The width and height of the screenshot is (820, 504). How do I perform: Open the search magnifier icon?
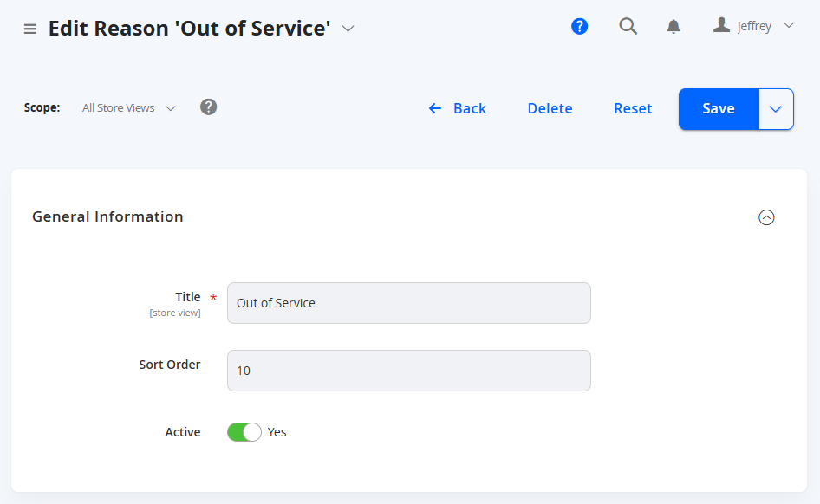click(x=628, y=26)
